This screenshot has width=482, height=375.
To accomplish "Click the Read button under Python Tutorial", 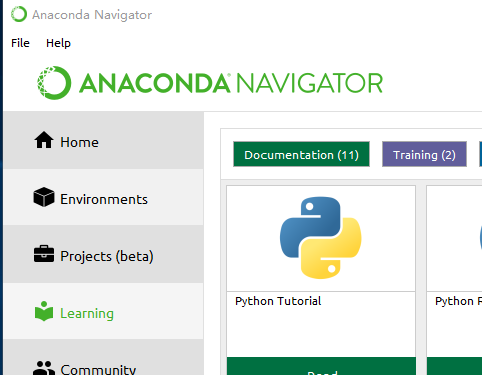I will (x=321, y=366).
